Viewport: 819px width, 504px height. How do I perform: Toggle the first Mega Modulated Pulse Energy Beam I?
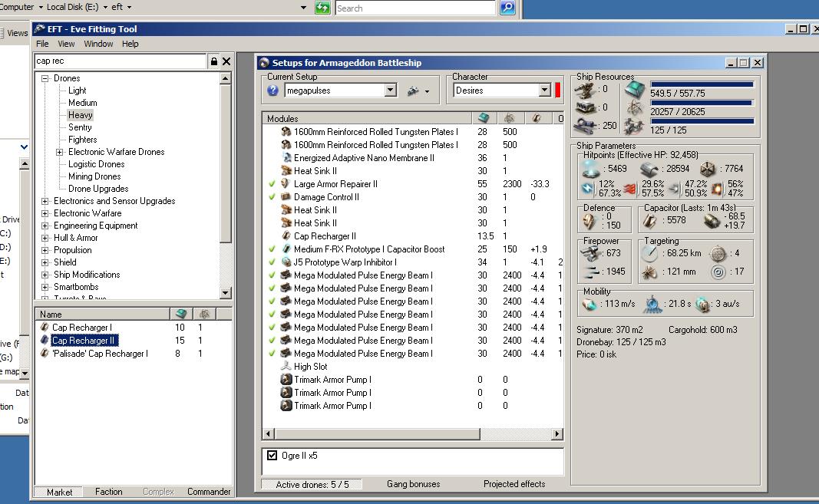click(x=272, y=275)
